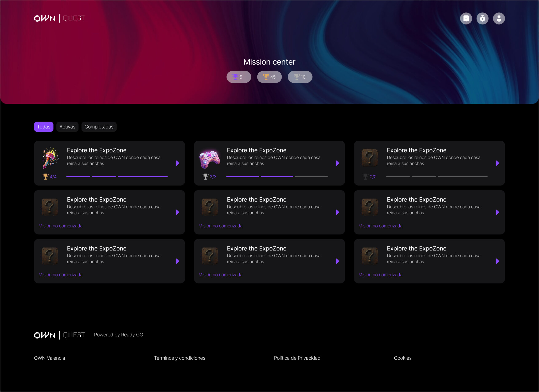The height and width of the screenshot is (392, 539).
Task: Click the purple trophy badge showing 5
Action: (x=239, y=77)
